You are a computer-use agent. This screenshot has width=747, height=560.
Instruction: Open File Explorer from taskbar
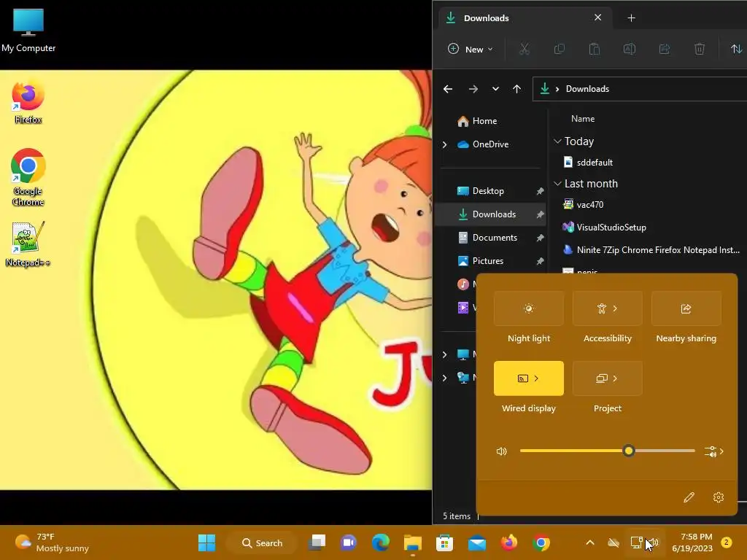413,542
